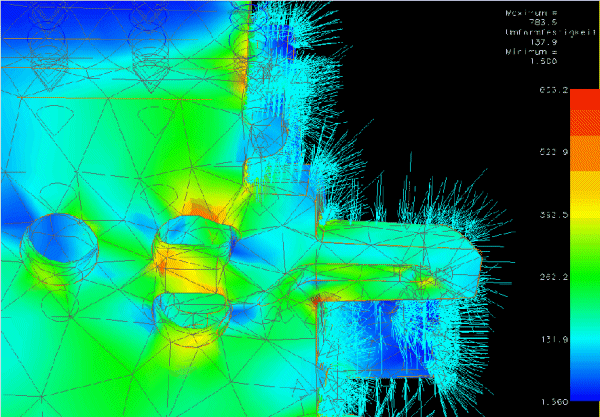This screenshot has height=417, width=600.
Task: Select the rounded end of the protruding arm
Action: point(472,255)
